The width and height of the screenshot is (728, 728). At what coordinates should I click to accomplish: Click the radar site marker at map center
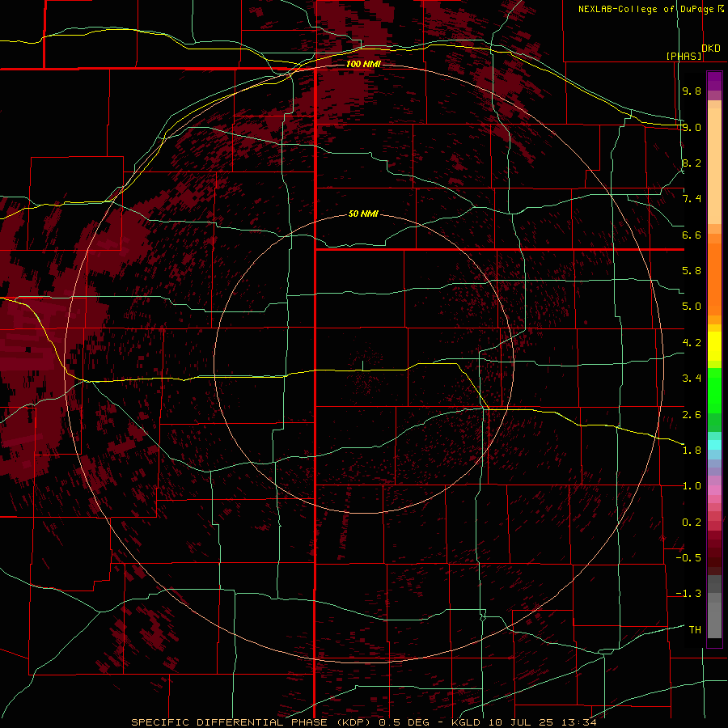coord(363,366)
